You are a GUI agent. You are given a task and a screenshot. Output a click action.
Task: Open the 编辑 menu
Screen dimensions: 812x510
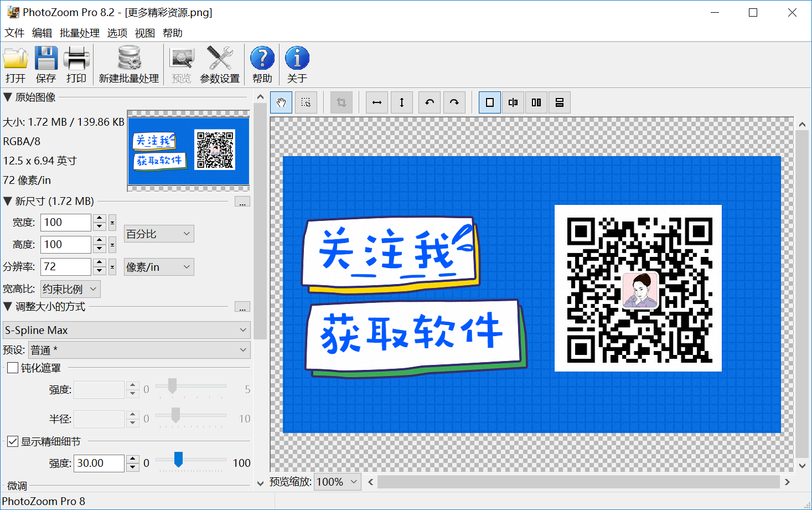click(42, 33)
